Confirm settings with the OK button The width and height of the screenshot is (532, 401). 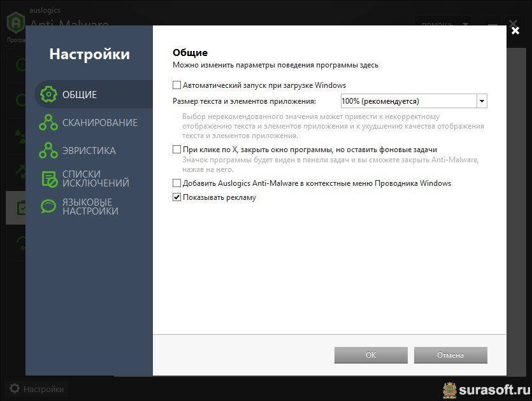pos(371,355)
